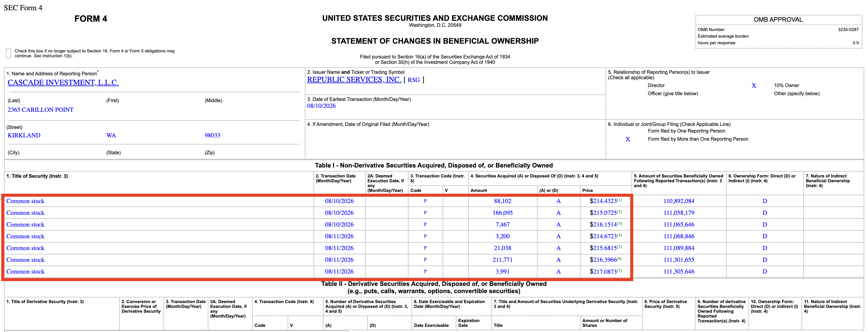Click the 211,771 shares amount cell
This screenshot has height=332, width=868.
[x=502, y=260]
